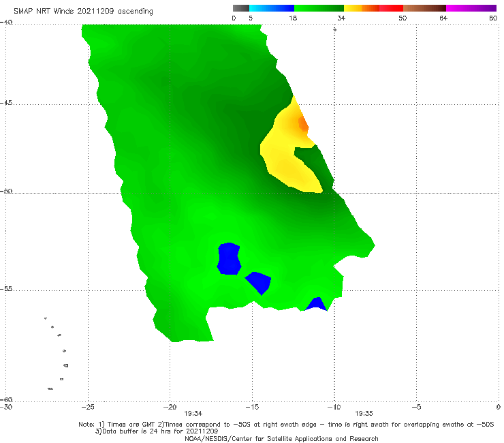
Task: Click the middle blue diamond-shaped patch
Action: click(x=259, y=282)
